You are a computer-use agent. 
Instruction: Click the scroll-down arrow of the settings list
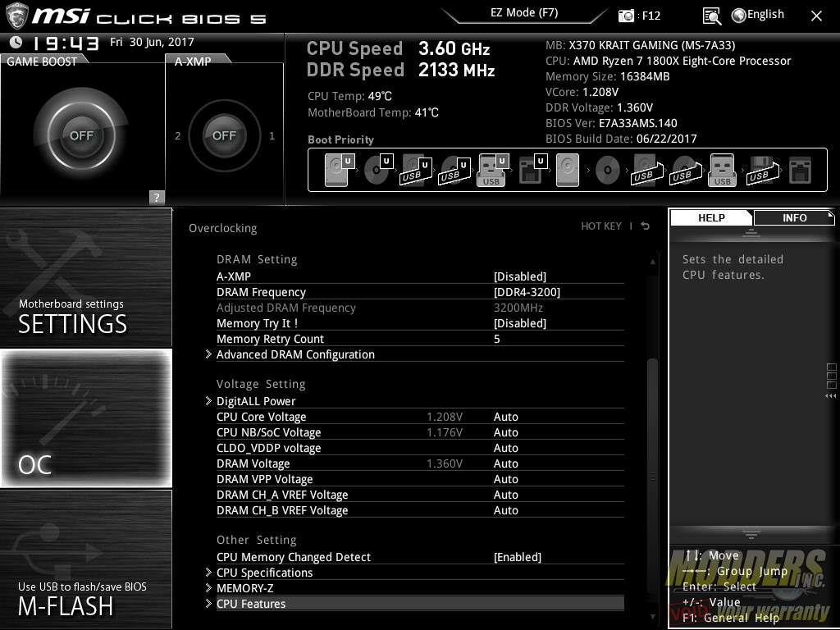tap(652, 617)
